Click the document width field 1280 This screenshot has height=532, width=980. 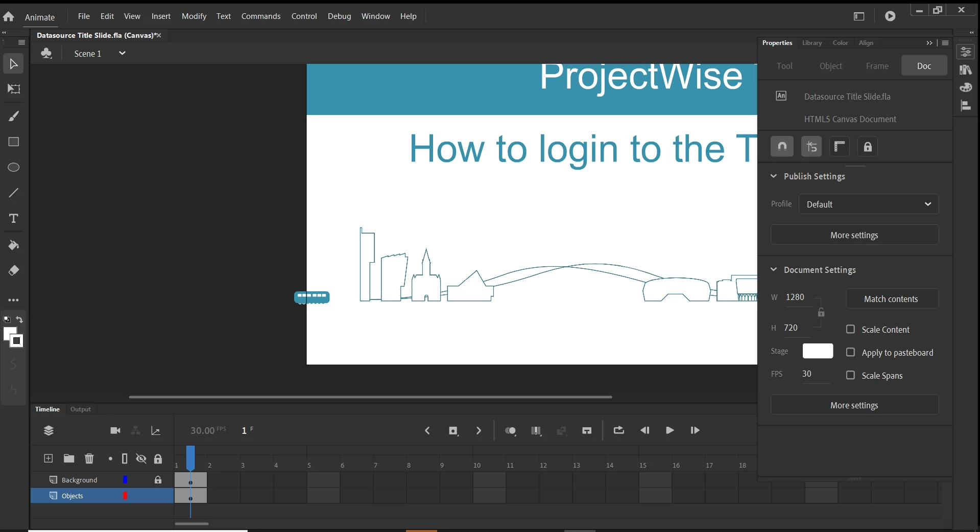(798, 297)
